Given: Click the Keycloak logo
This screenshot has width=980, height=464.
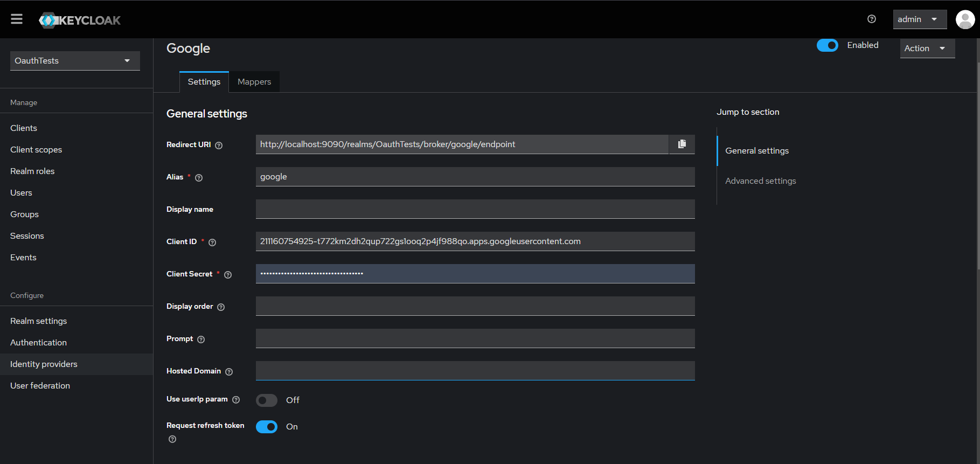Looking at the screenshot, I should (x=80, y=20).
